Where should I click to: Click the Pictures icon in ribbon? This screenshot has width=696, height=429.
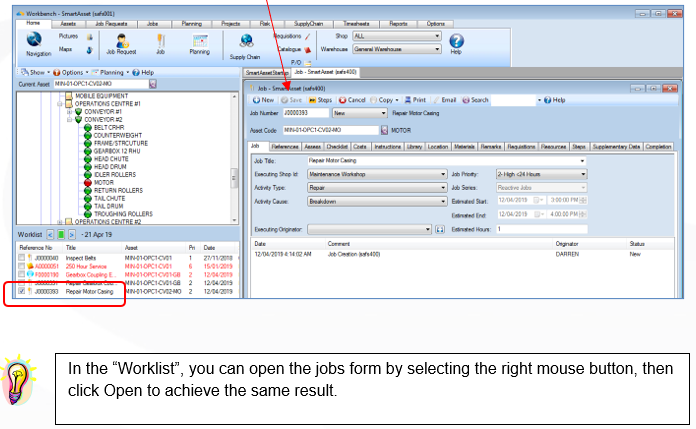90,36
